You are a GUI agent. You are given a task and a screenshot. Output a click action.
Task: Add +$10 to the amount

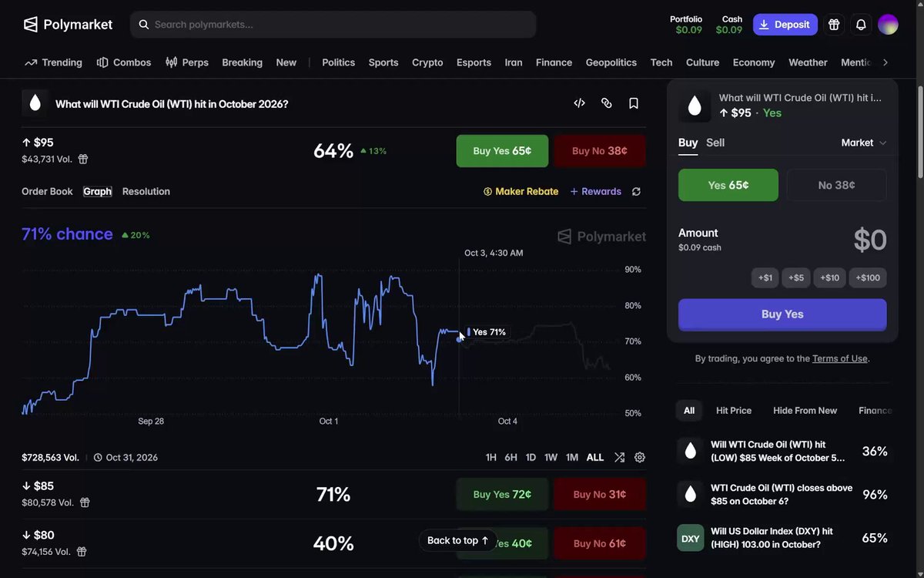[x=830, y=278]
